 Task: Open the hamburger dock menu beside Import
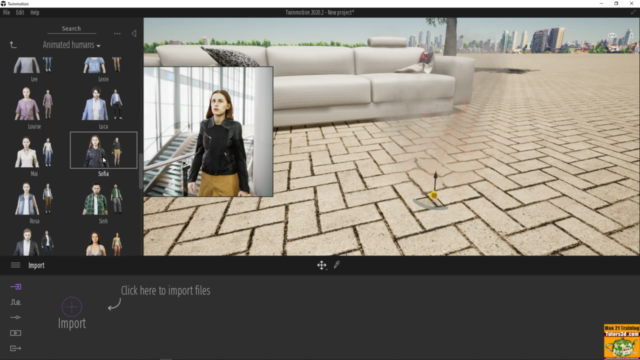pos(16,265)
